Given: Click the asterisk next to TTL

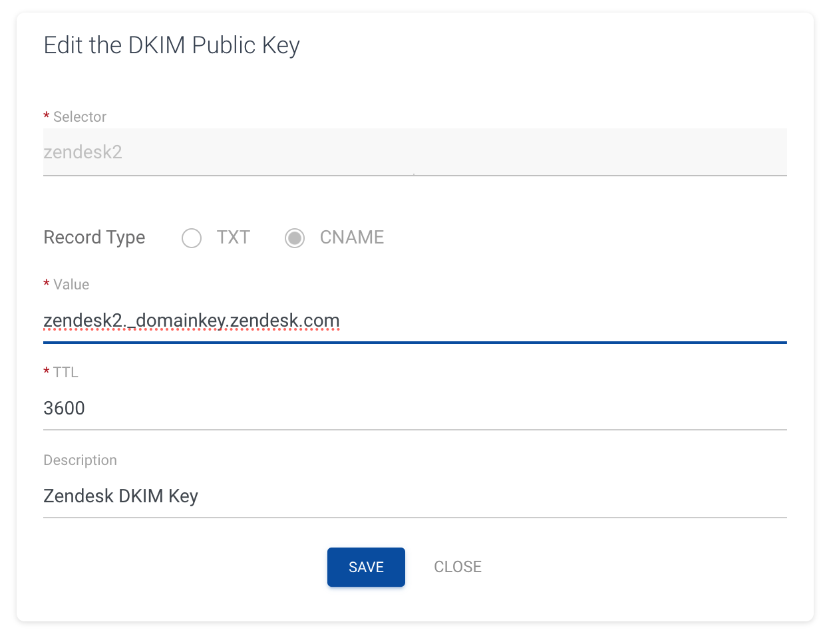Looking at the screenshot, I should (47, 372).
